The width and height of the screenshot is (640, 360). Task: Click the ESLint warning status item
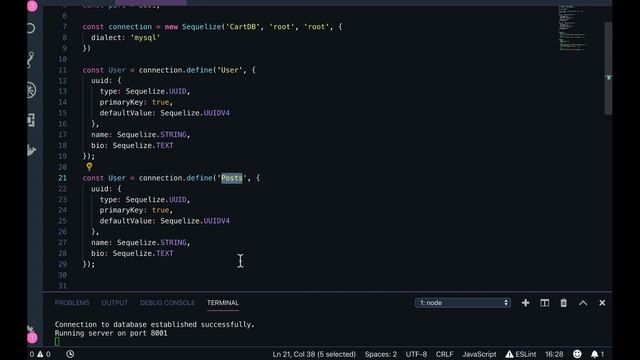click(x=521, y=354)
